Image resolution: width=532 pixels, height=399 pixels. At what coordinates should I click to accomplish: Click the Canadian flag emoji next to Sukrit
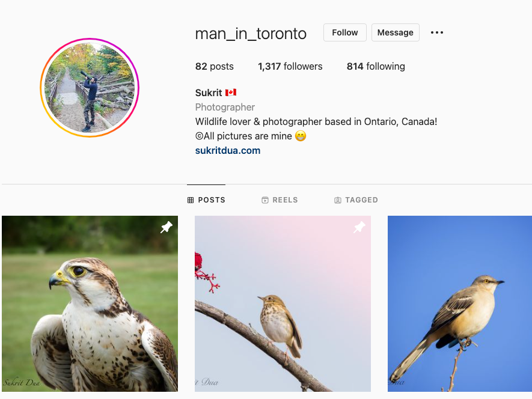(231, 93)
